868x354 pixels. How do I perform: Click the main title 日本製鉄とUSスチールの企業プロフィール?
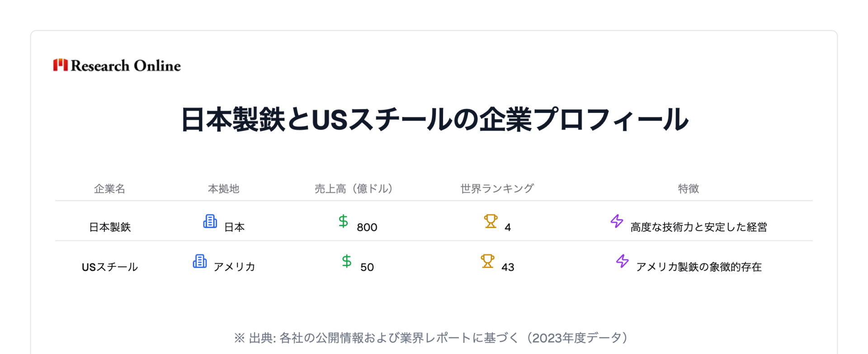pyautogui.click(x=434, y=120)
